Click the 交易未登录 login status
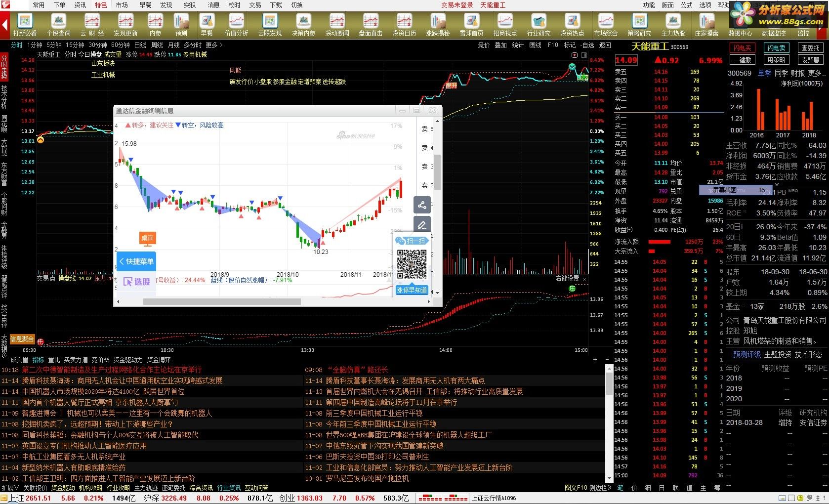The width and height of the screenshot is (829, 504). pos(457,5)
